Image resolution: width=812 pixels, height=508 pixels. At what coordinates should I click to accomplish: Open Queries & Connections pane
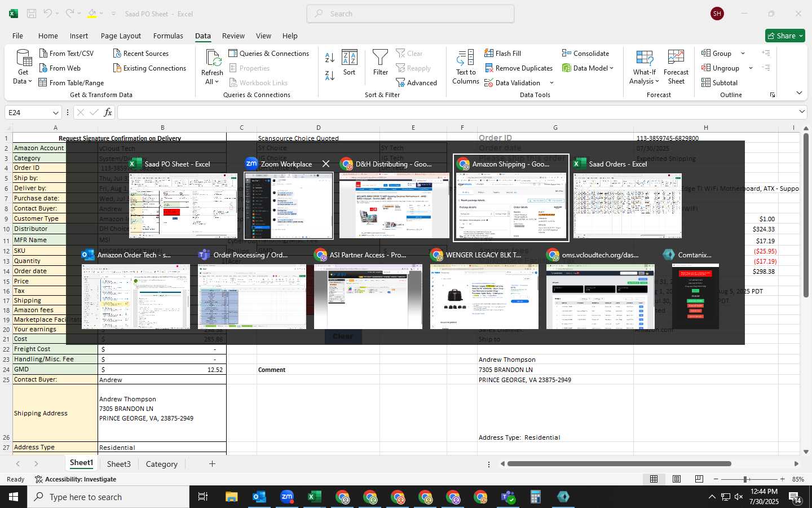pos(268,54)
